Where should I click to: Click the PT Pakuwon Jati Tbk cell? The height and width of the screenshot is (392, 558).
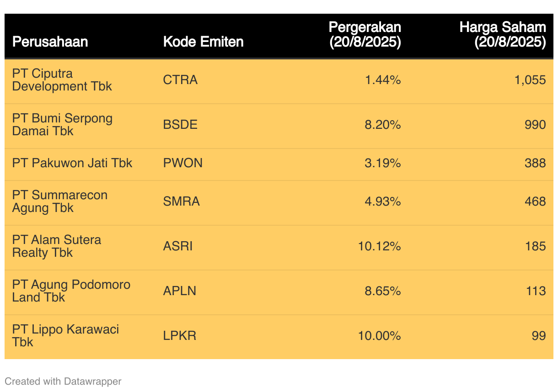tap(72, 163)
